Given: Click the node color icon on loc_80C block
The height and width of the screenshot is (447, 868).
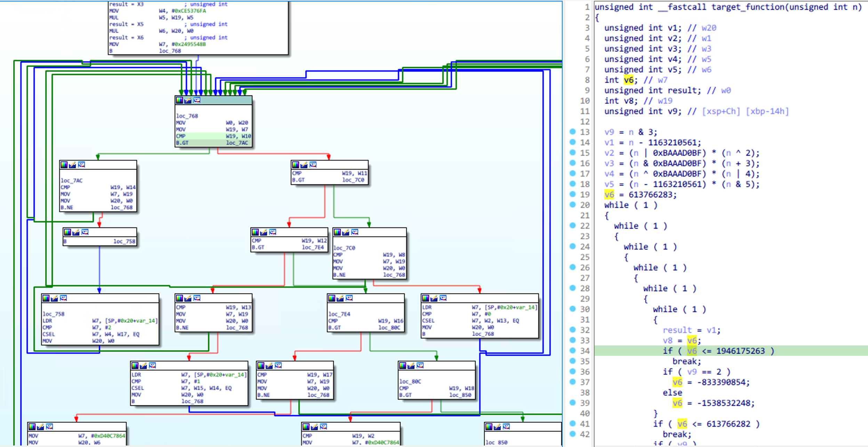Looking at the screenshot, I should (x=403, y=366).
